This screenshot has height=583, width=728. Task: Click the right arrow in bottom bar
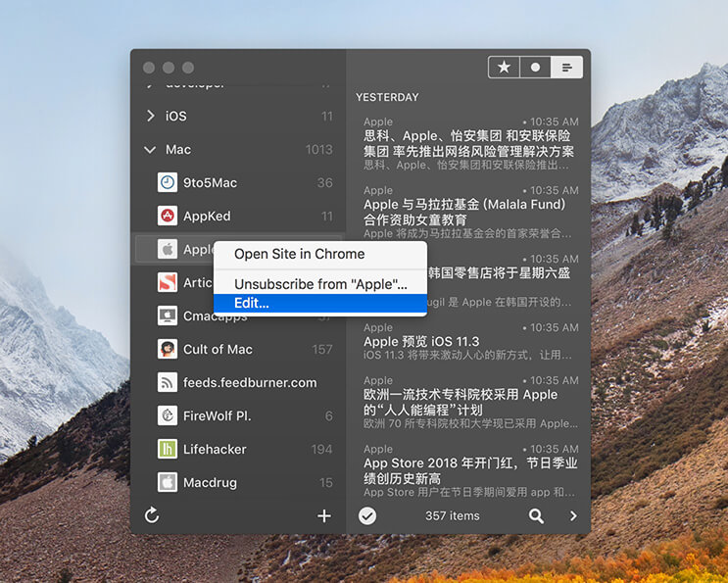573,515
